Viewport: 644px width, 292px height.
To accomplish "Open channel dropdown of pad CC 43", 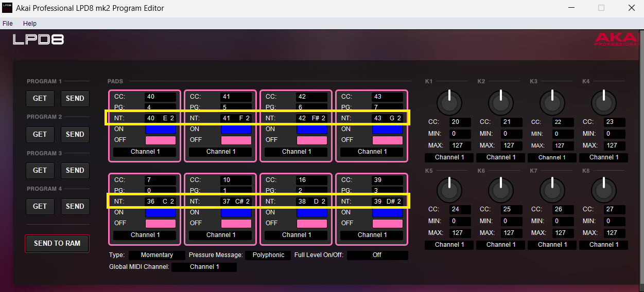I will (372, 152).
